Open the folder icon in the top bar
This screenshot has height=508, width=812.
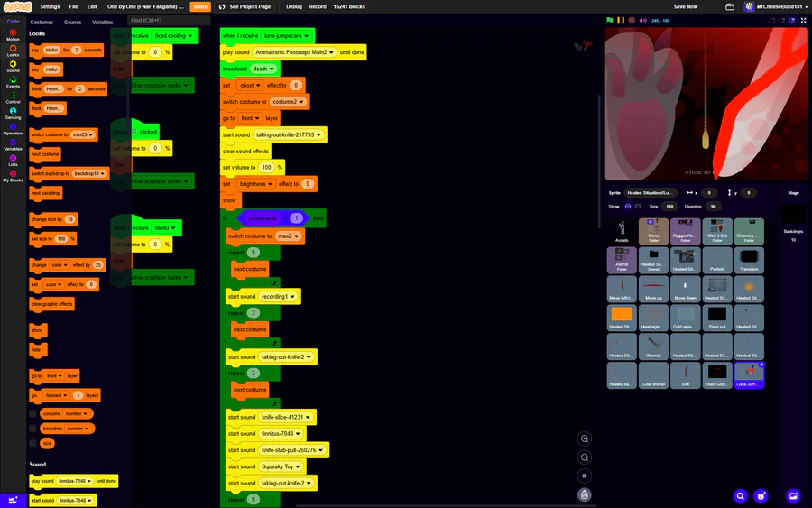[x=730, y=6]
